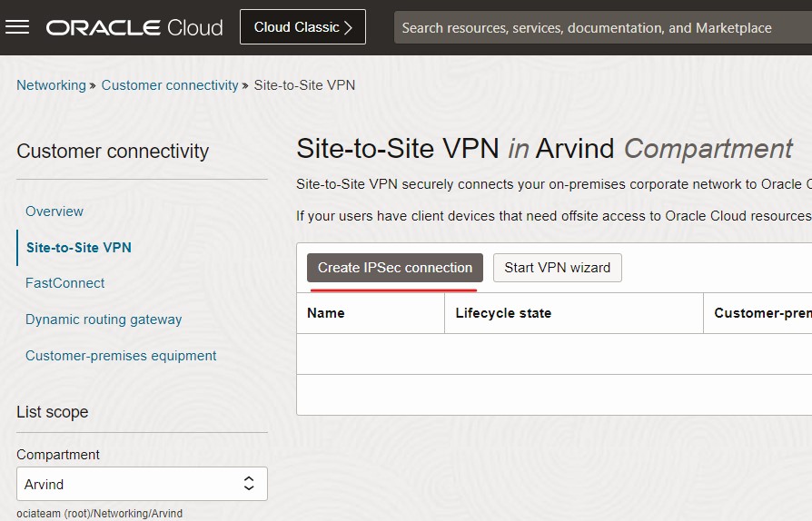The height and width of the screenshot is (521, 812).
Task: Open Customer-premises equipment in the sidebar
Action: [121, 356]
